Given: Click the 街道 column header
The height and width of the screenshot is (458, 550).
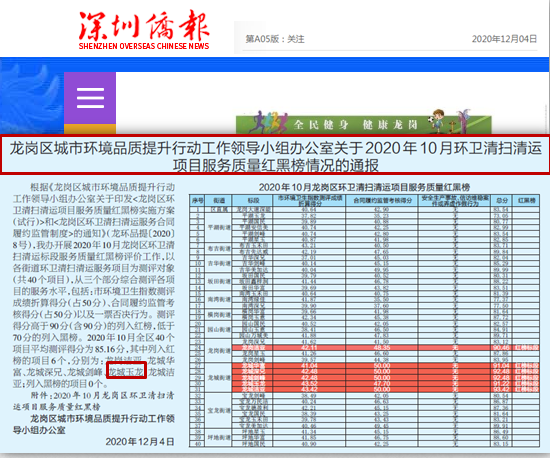Looking at the screenshot, I should click(219, 200).
